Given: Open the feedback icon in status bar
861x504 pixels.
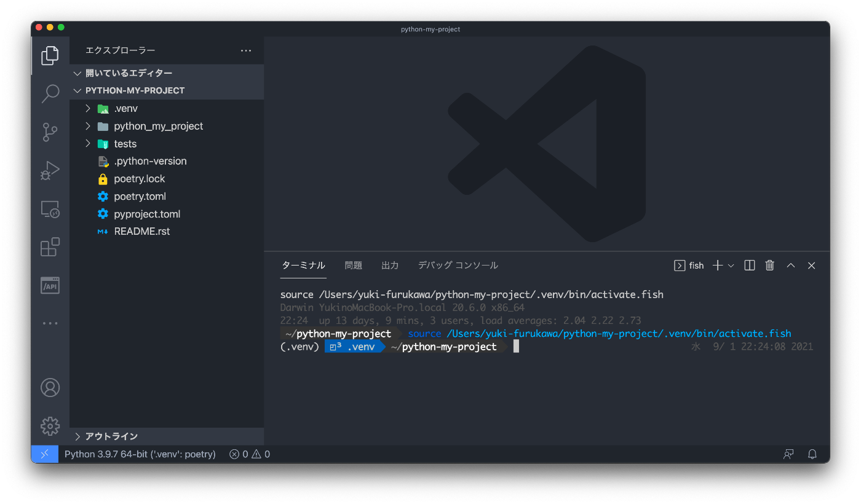Looking at the screenshot, I should click(788, 454).
